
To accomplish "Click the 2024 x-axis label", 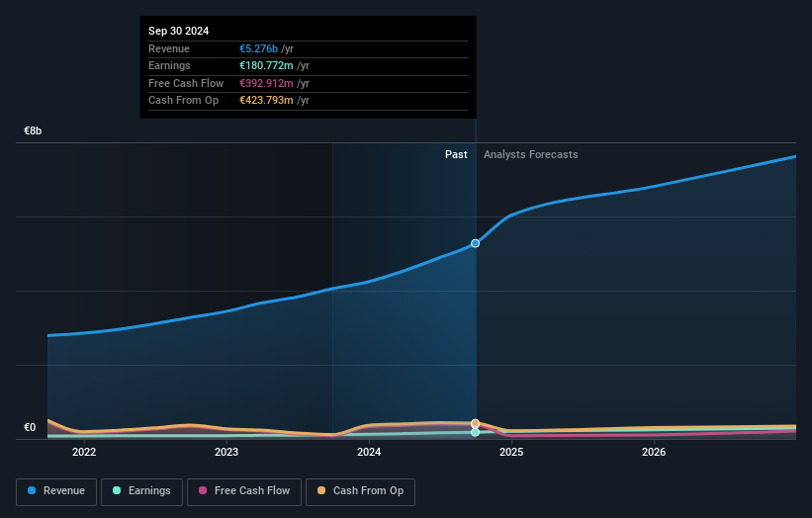I will click(x=369, y=452).
